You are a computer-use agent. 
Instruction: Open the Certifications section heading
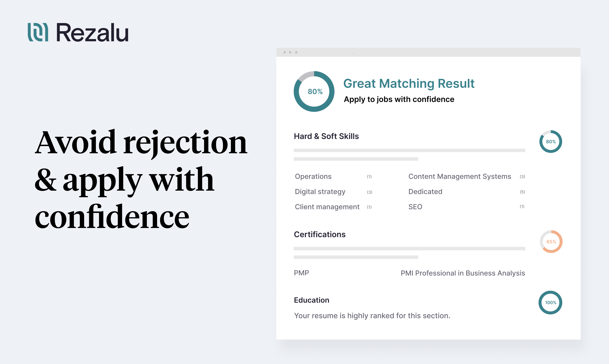coord(319,234)
